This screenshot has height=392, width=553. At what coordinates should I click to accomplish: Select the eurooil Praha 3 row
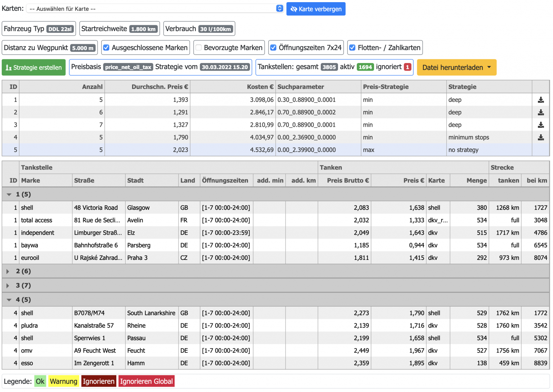[276, 258]
